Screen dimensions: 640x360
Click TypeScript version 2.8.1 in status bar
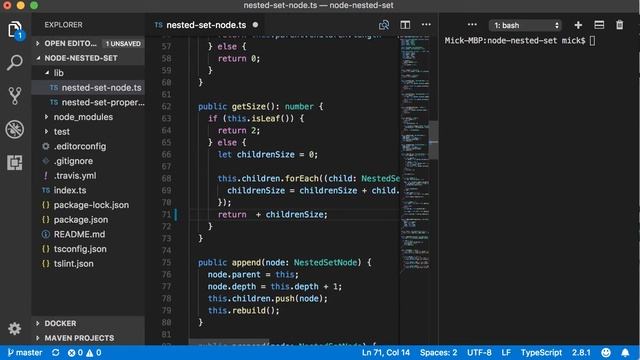pos(581,353)
